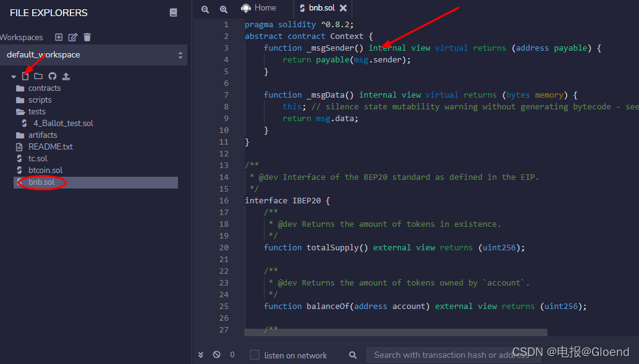The image size is (639, 364).
Task: Click the 'pragma solidity ^0.8.2;' code line
Action: [x=299, y=25]
